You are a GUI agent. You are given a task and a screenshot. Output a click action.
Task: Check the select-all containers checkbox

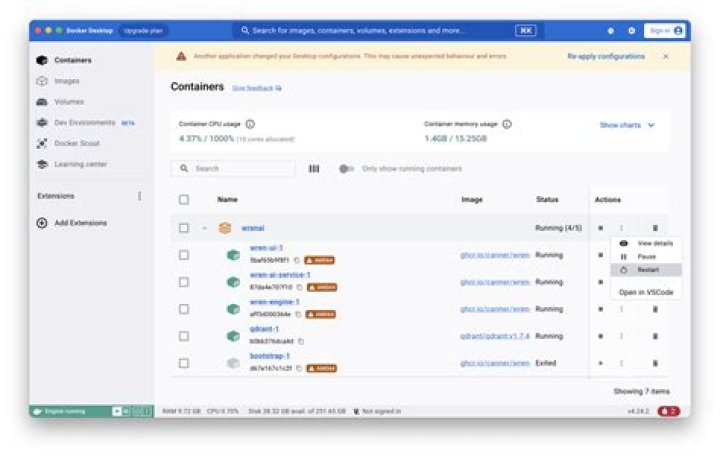pos(184,199)
